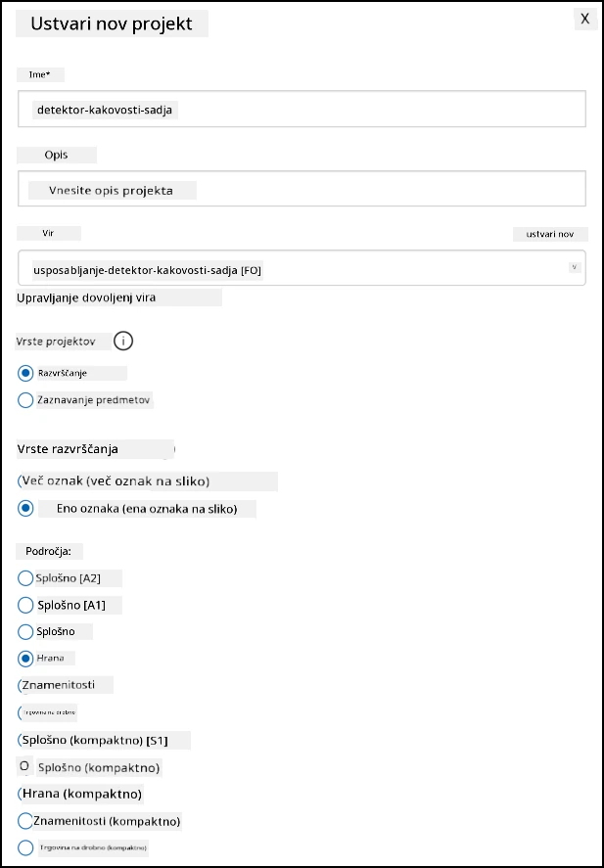Select the Splošno [A2] domain
The image size is (604, 868).
25,578
